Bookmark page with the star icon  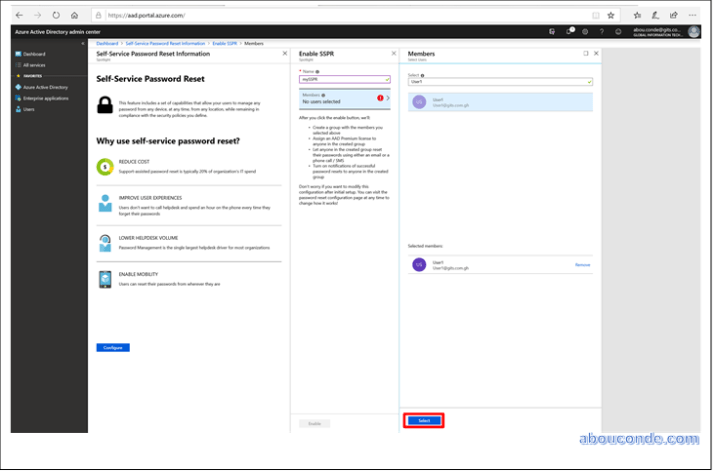coord(611,15)
